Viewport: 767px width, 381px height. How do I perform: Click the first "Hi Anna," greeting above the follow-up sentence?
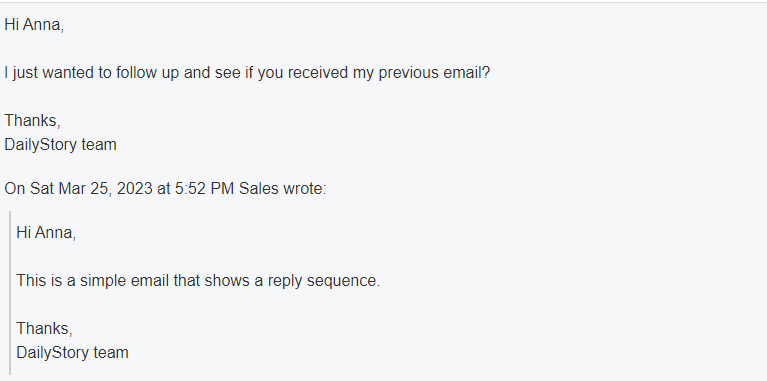tap(34, 25)
